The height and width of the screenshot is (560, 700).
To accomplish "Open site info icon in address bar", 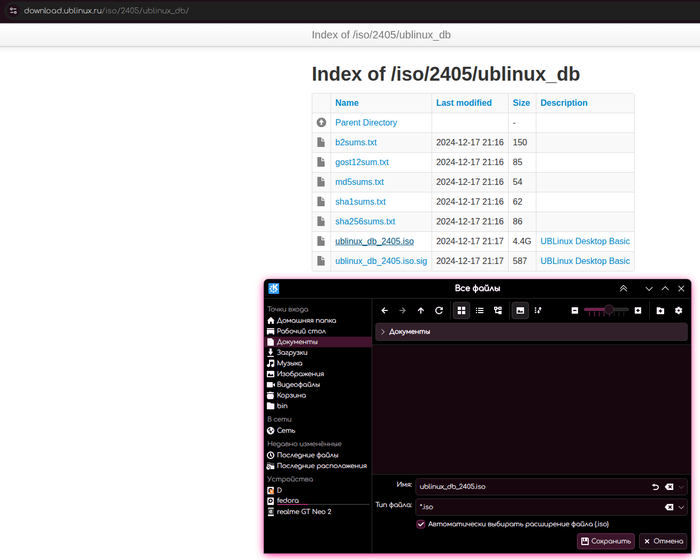I will [13, 11].
